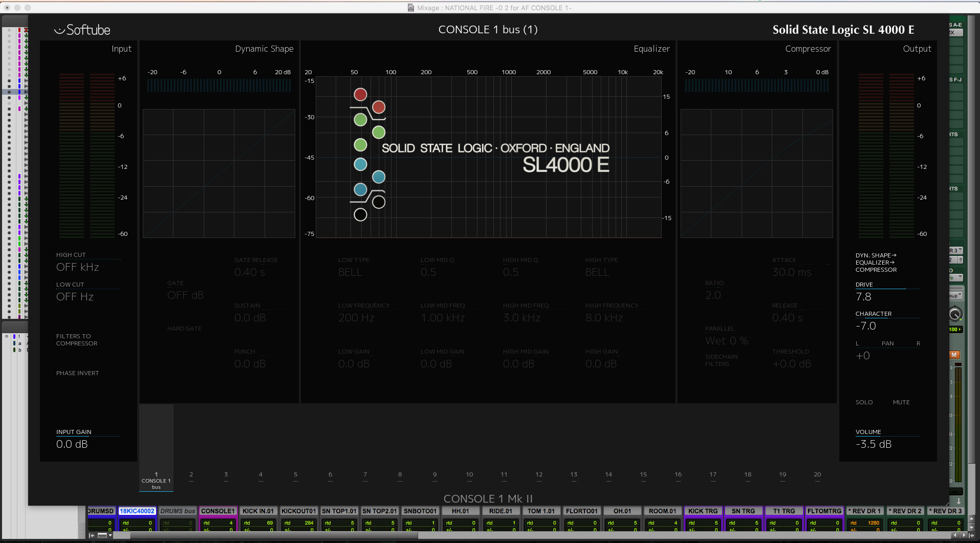This screenshot has width=980, height=543.
Task: Click the Low Frequency 200 Hz value
Action: pyautogui.click(x=356, y=318)
